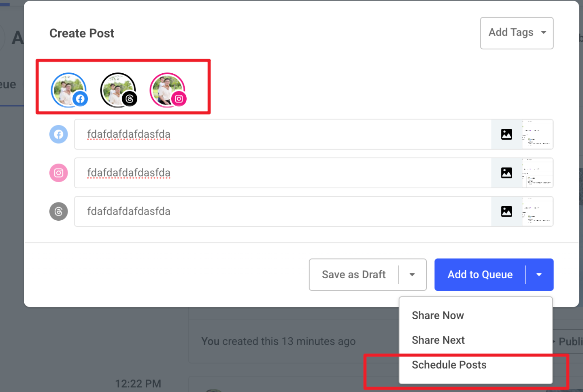583x392 pixels.
Task: Open attached image thumbnail for Threads post
Action: [x=537, y=211]
